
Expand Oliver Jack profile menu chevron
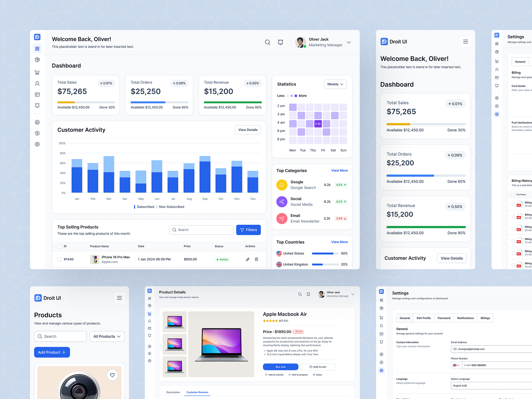point(349,42)
